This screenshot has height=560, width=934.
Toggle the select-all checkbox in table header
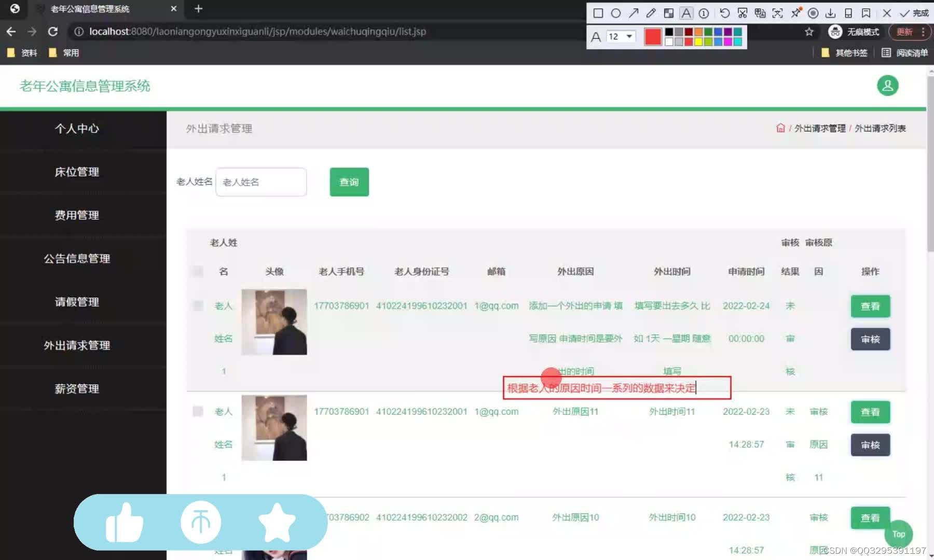point(198,271)
